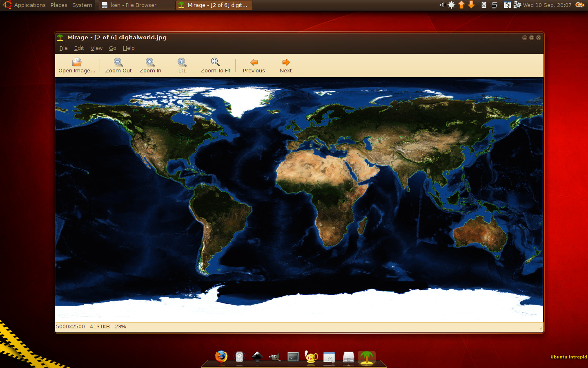
Task: Click the 5000x2500 dimensions in status bar
Action: tap(70, 327)
